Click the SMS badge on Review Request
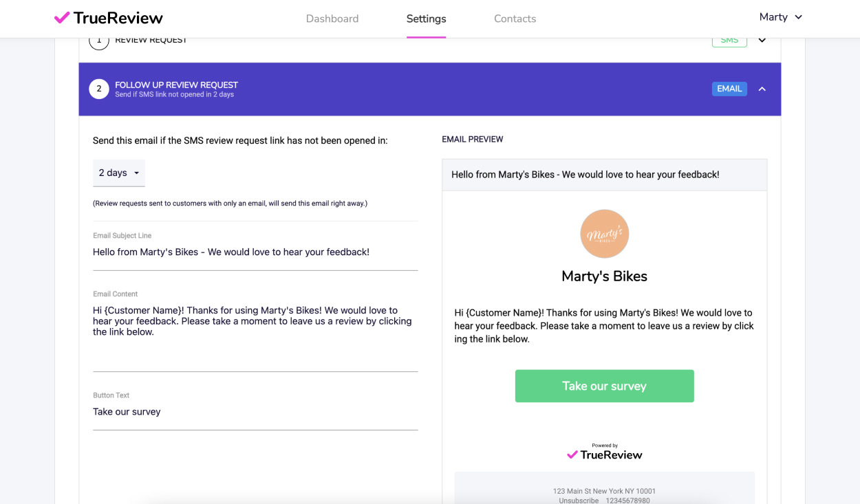 [729, 41]
